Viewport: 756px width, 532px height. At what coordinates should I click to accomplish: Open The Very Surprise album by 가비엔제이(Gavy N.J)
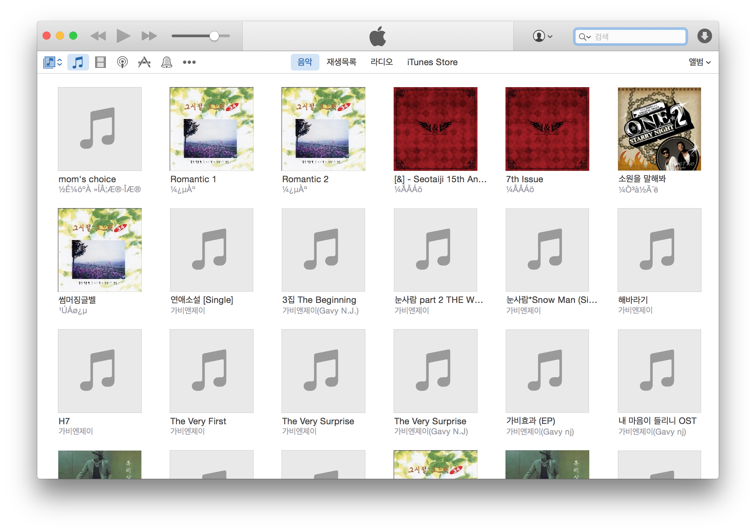436,371
